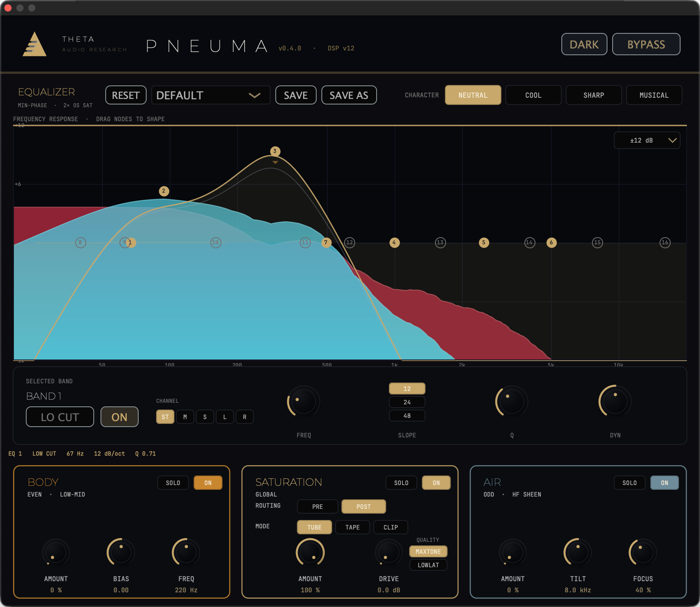
Task: Open the LO CUT band type selector
Action: [x=60, y=417]
